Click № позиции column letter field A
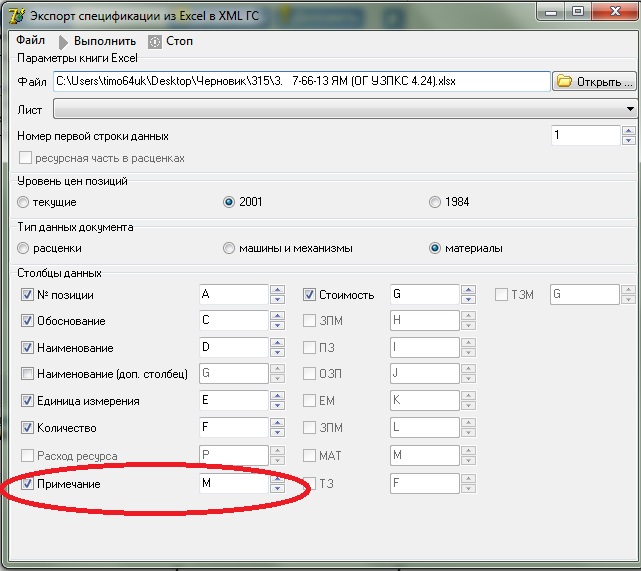 [x=233, y=294]
